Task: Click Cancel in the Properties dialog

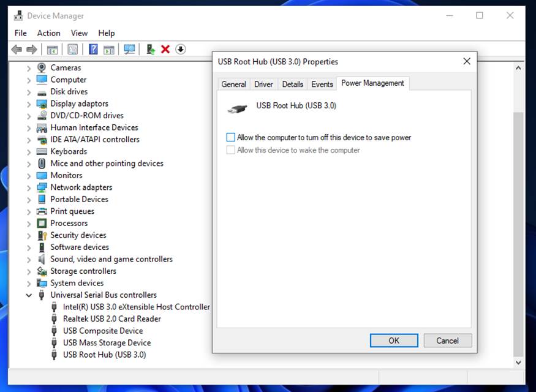Action: click(x=447, y=341)
